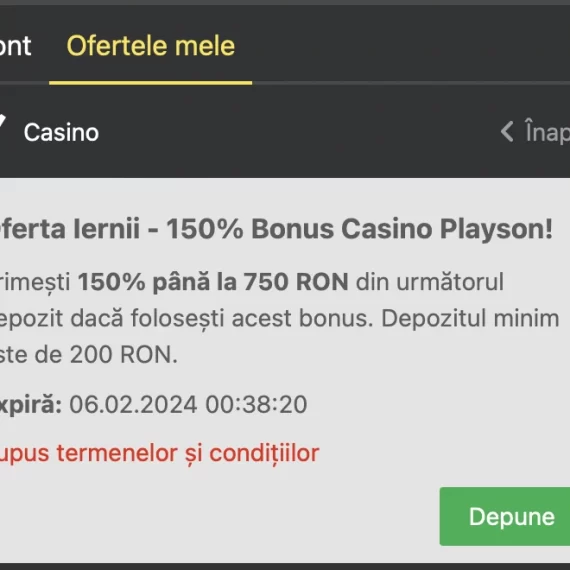Click the yellow active tab underline
Image resolution: width=570 pixels, height=570 pixels.
point(150,83)
